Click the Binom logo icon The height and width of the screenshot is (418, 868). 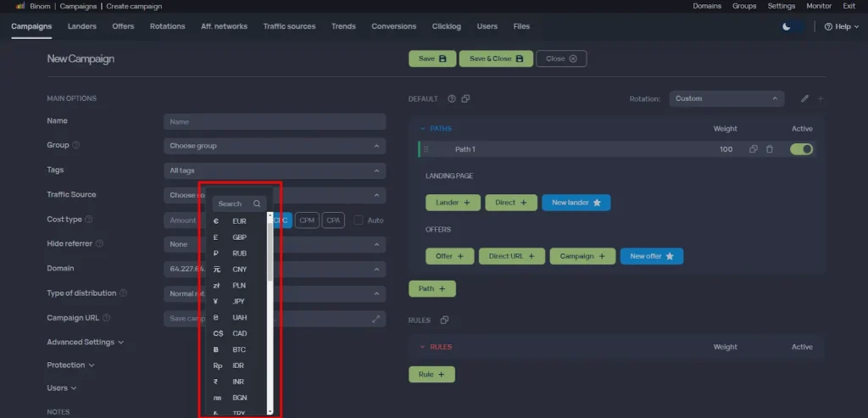pos(20,6)
